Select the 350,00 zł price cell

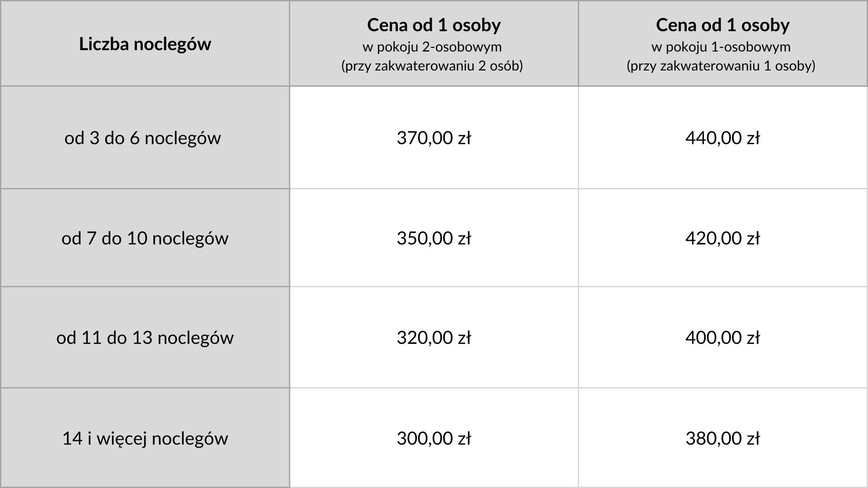pyautogui.click(x=434, y=238)
